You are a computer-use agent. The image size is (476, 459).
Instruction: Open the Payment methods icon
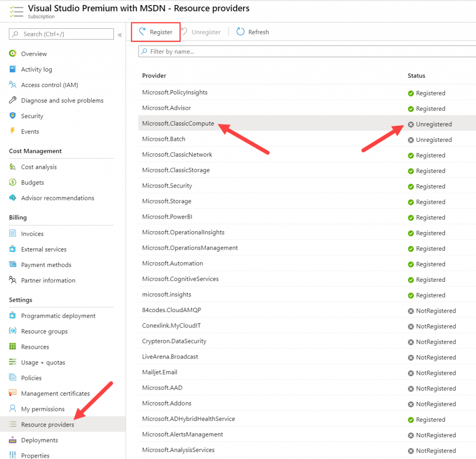[x=14, y=265]
